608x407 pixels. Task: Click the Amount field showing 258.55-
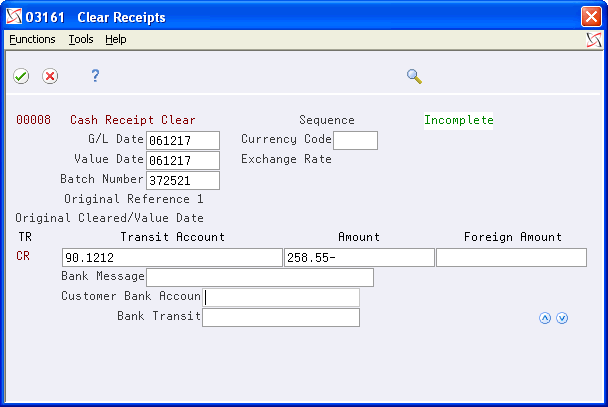[359, 257]
